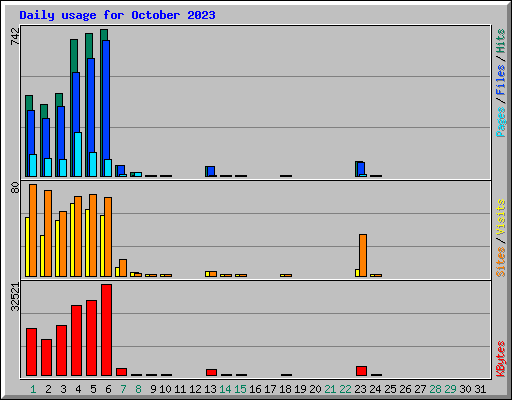Image resolution: width=512 pixels, height=400 pixels.
Task: Click the cyan 'Pages' legend label
Action: pos(500,122)
